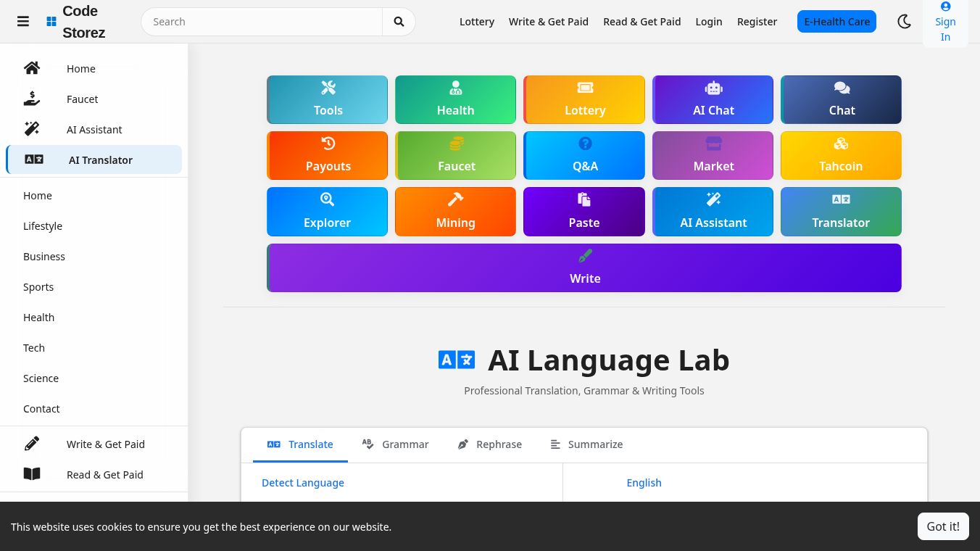980x551 pixels.
Task: Click Write & Get Paid in top navigation
Action: 549,22
